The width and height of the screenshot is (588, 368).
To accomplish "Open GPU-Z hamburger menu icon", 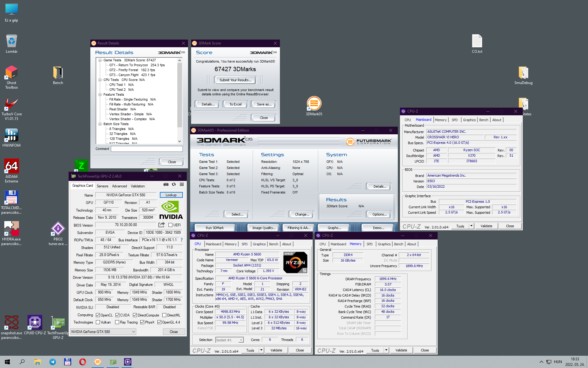I will tap(182, 184).
